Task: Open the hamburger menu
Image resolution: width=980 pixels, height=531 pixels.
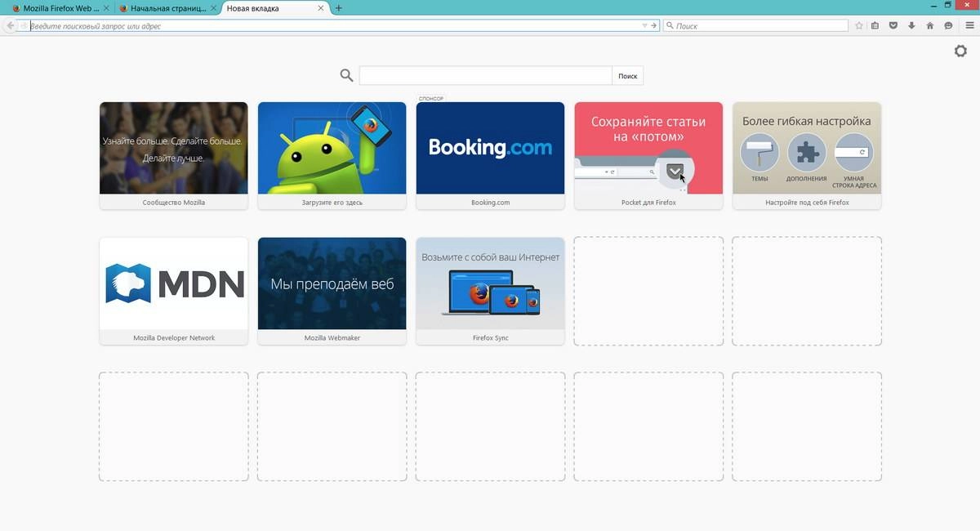Action: coord(969,26)
